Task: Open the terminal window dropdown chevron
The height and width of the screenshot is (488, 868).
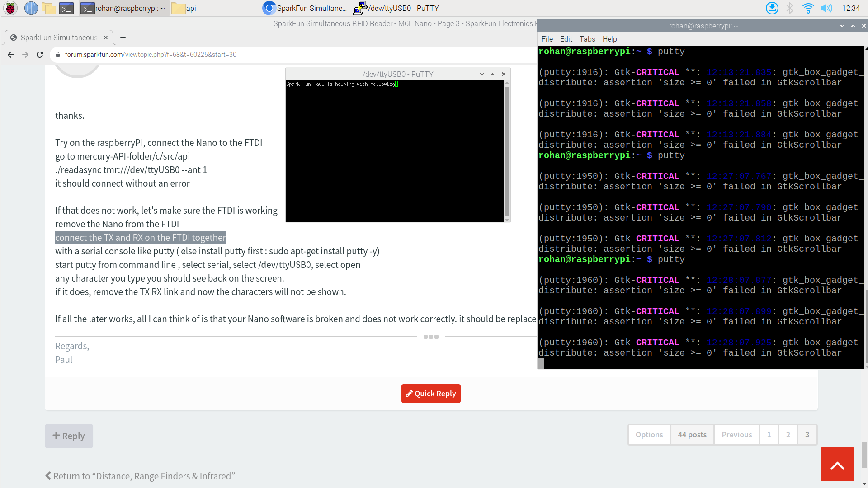Action: [x=842, y=26]
